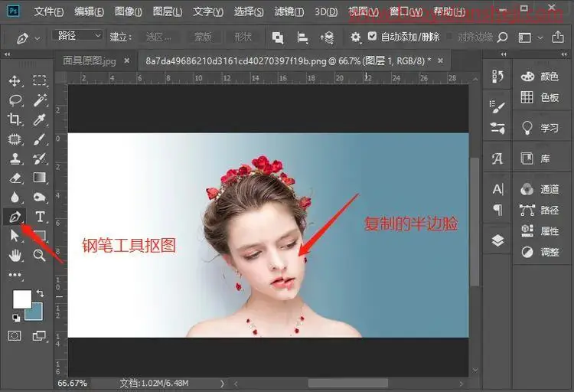Viewport: 574px width, 392px height.
Task: Toggle 对齐边缘 checkbox
Action: [x=449, y=36]
